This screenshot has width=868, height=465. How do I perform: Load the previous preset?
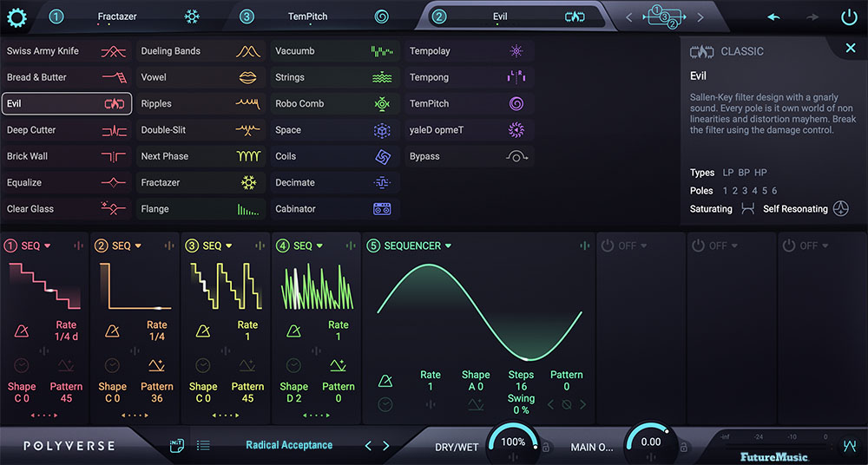[368, 446]
